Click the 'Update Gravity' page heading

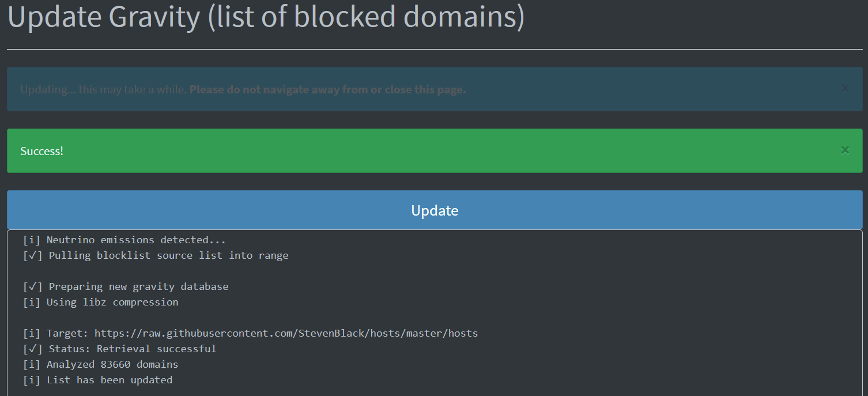point(266,17)
